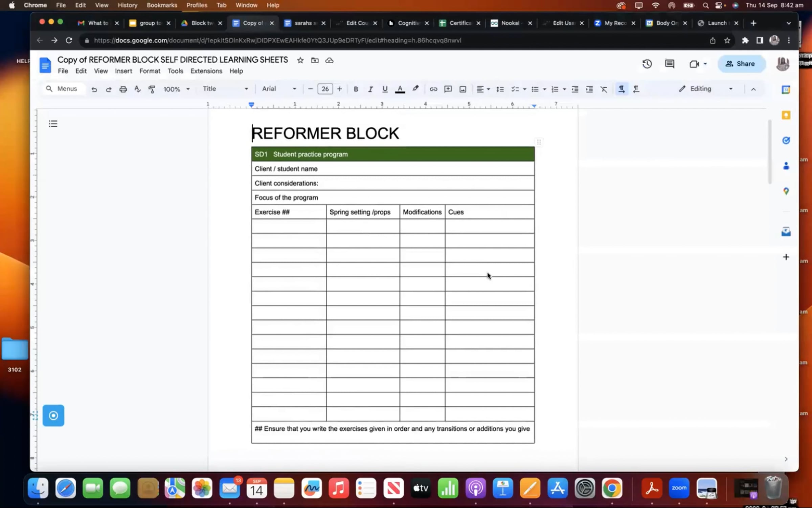Toggle underline formatting

coord(385,89)
